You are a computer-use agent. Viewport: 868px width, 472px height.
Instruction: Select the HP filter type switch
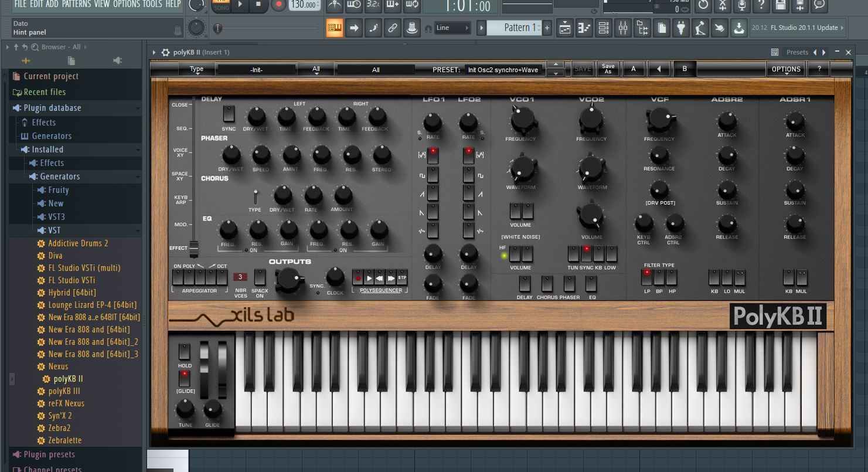[x=672, y=277]
